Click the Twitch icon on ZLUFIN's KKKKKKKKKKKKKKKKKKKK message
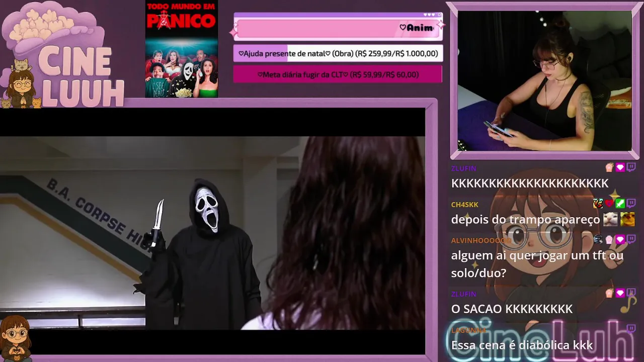The width and height of the screenshot is (644, 362). [631, 167]
